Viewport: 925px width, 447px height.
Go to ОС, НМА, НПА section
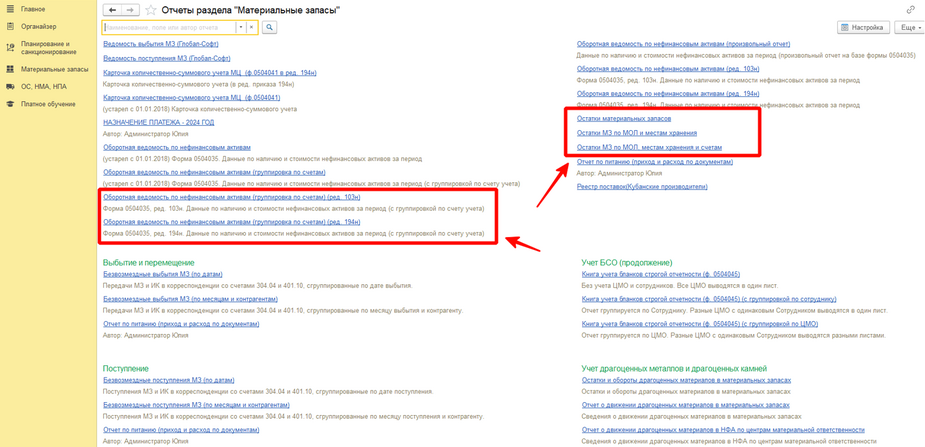46,87
